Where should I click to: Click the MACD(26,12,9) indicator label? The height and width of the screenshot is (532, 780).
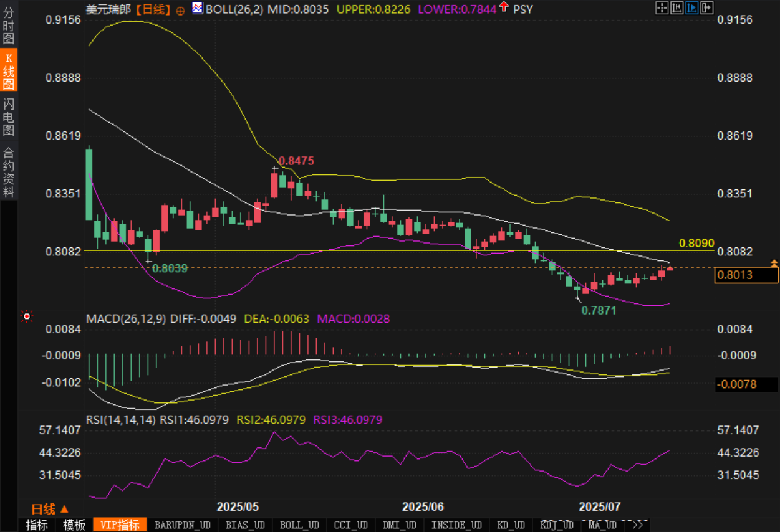point(126,319)
